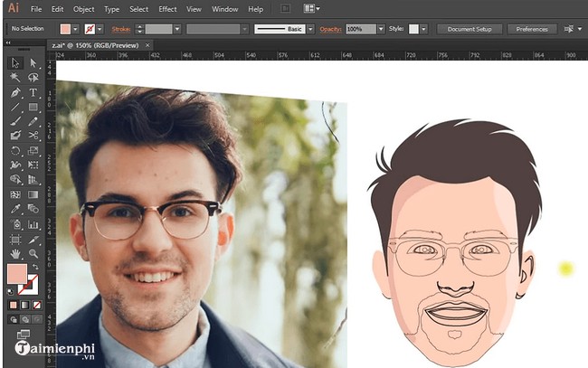Select the Rectangle tool
The width and height of the screenshot is (588, 368).
[x=33, y=107]
